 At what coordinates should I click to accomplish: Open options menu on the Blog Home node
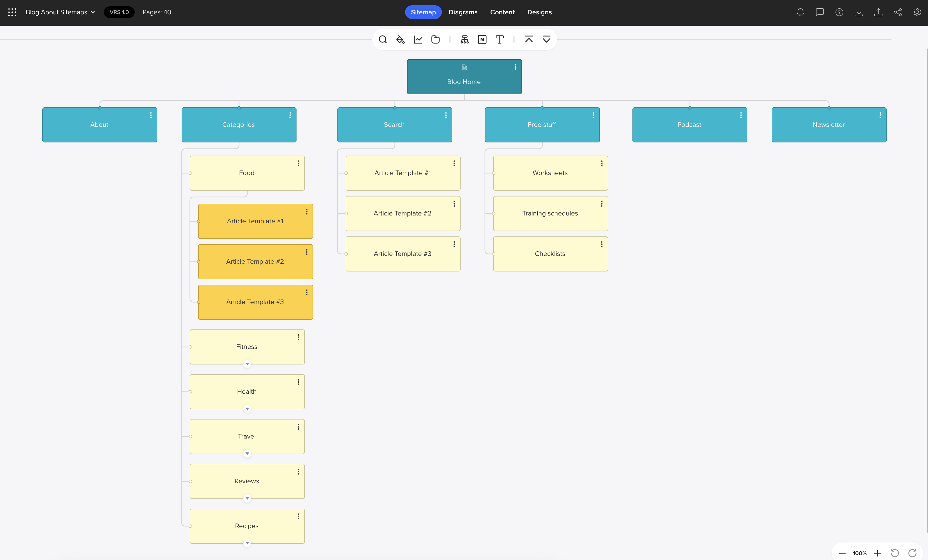tap(516, 67)
